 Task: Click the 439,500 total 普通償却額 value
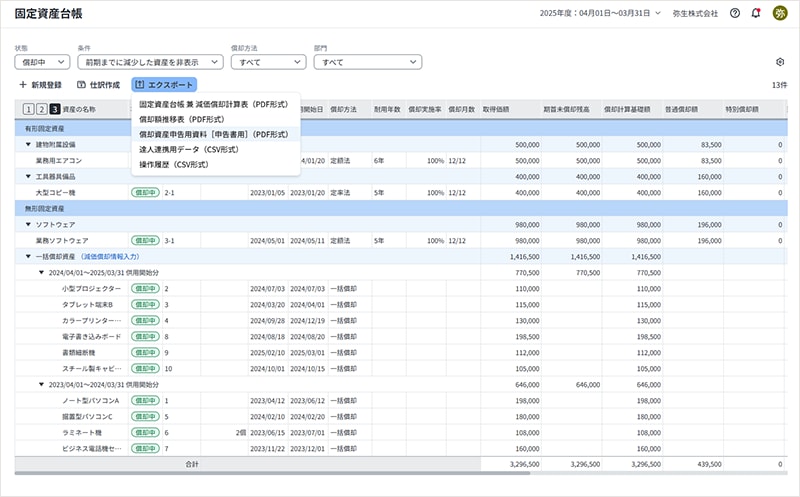coord(709,464)
